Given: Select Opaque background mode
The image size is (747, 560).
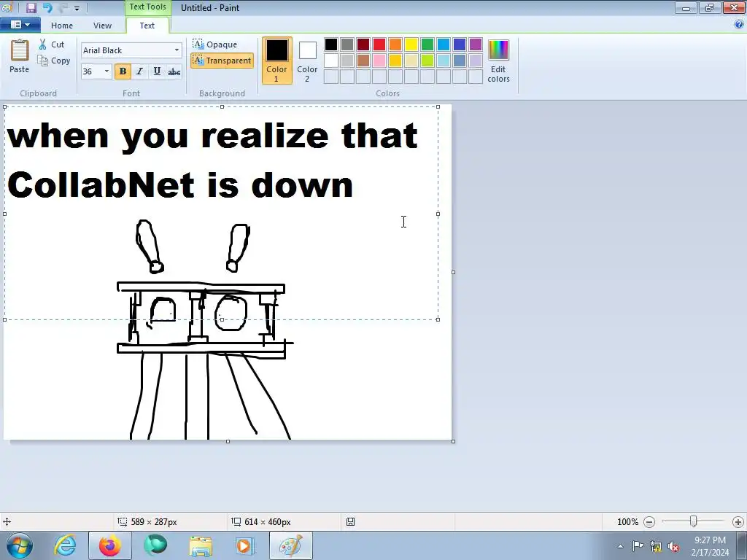Looking at the screenshot, I should point(215,44).
